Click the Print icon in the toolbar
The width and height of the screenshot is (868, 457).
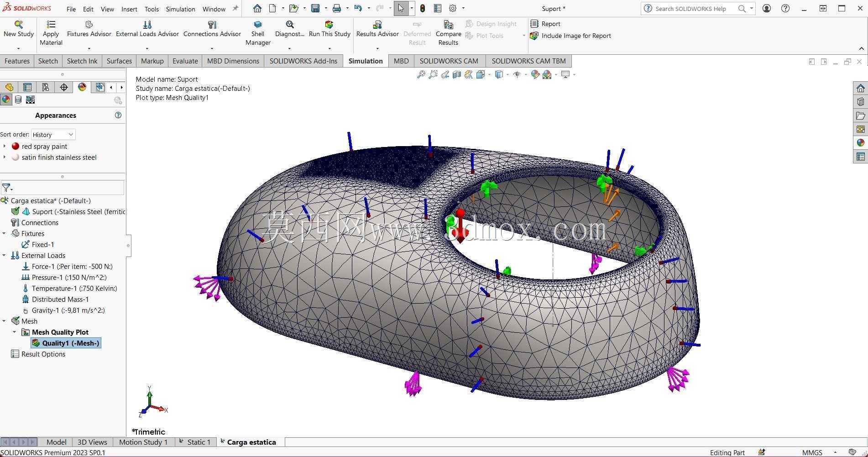(x=337, y=8)
